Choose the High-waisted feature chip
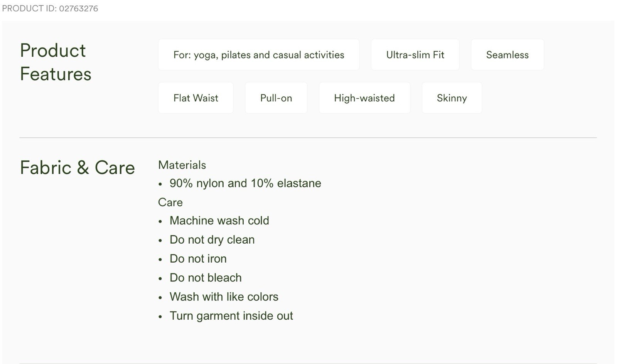The image size is (617, 364). pyautogui.click(x=364, y=98)
